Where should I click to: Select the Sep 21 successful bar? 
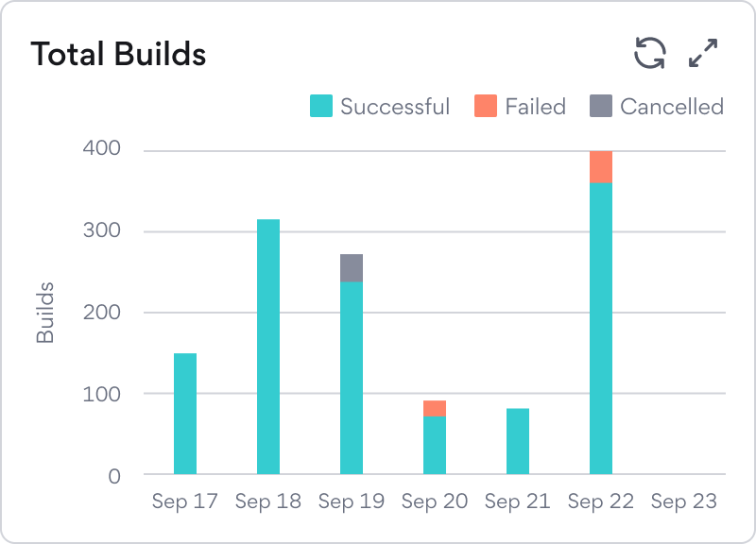(x=518, y=441)
